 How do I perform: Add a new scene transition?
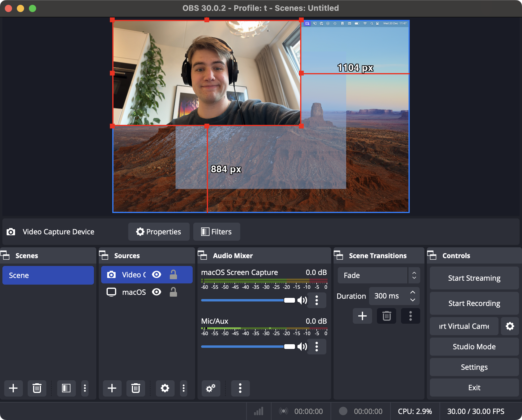coord(362,316)
